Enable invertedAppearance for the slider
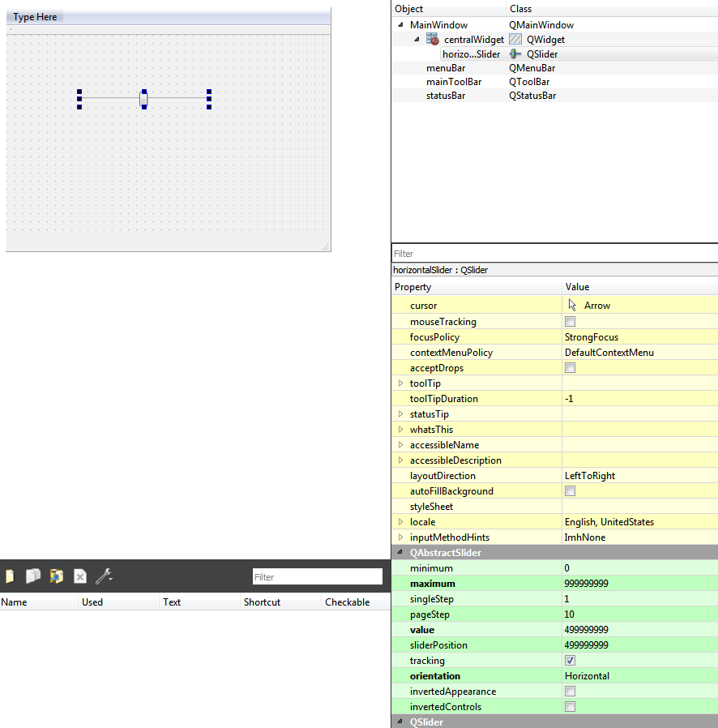 click(x=570, y=691)
